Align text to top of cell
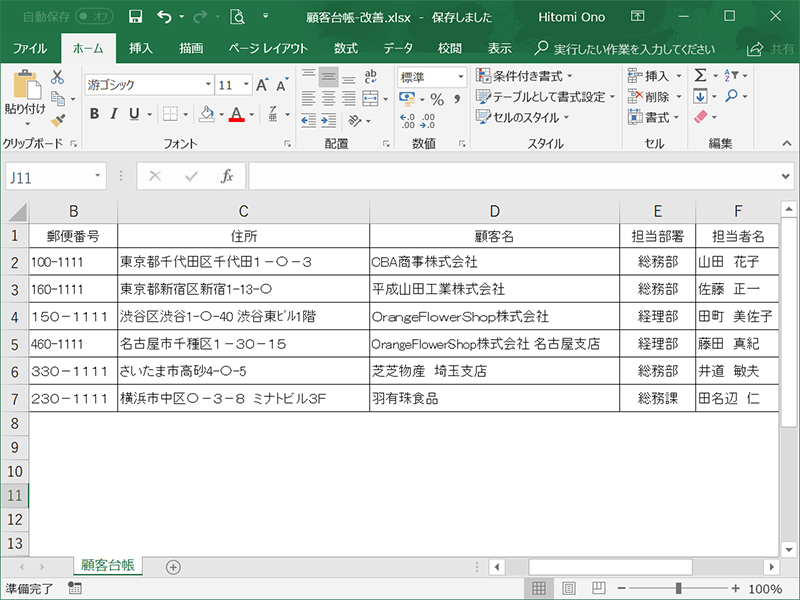Viewport: 800px width, 600px height. tap(308, 77)
